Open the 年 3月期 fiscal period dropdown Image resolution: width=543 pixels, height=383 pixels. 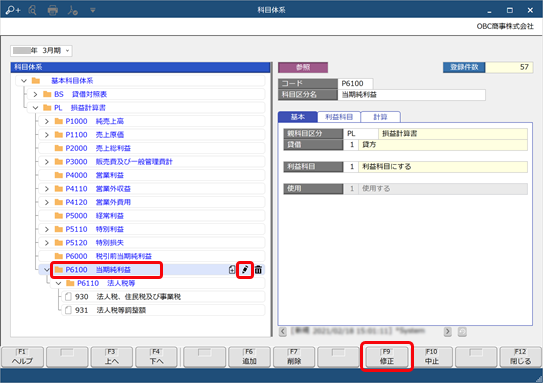41,51
